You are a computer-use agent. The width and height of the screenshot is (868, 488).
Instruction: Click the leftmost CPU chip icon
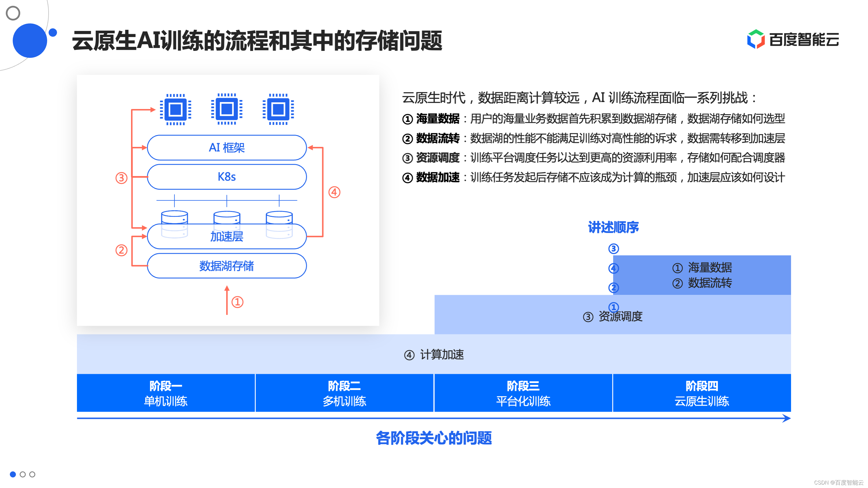(x=175, y=110)
